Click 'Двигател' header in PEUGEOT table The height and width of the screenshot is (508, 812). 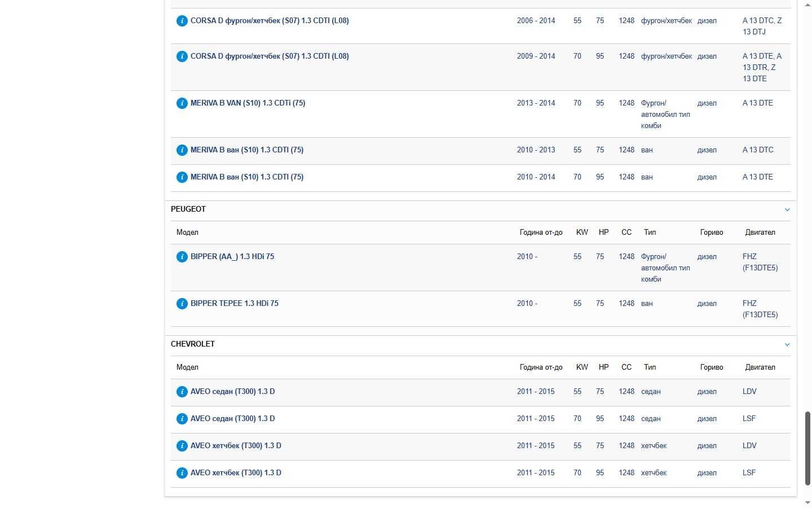click(x=760, y=232)
